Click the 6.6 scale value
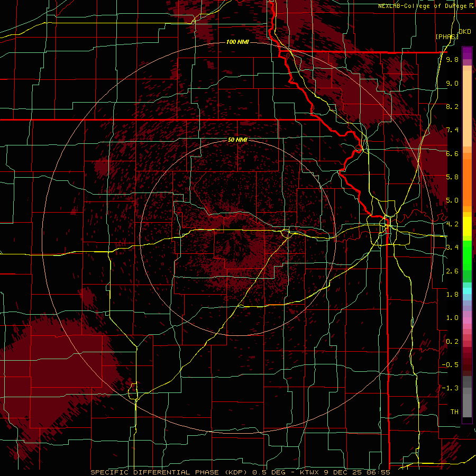 click(x=452, y=153)
